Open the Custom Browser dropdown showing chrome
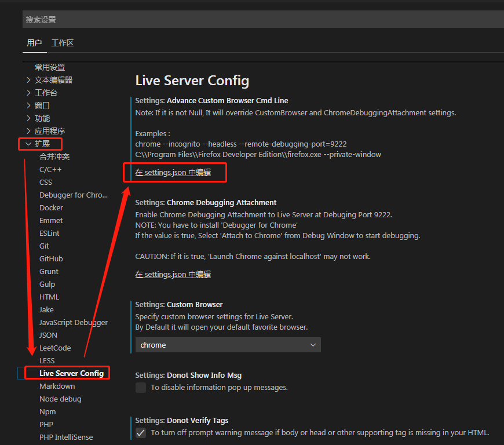The image size is (504, 445). [228, 344]
